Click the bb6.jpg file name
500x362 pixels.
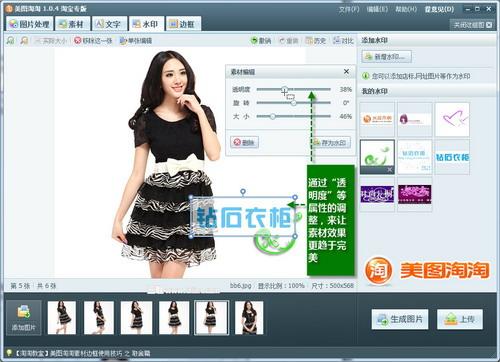240,286
